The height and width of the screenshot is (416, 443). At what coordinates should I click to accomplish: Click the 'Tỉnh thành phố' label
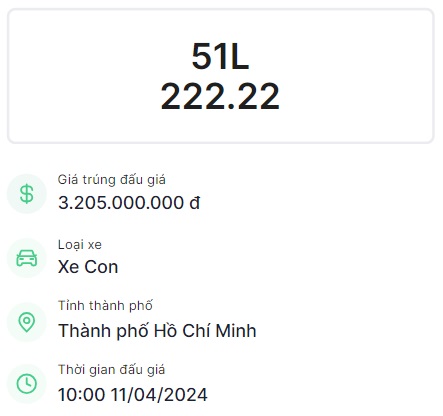point(105,306)
